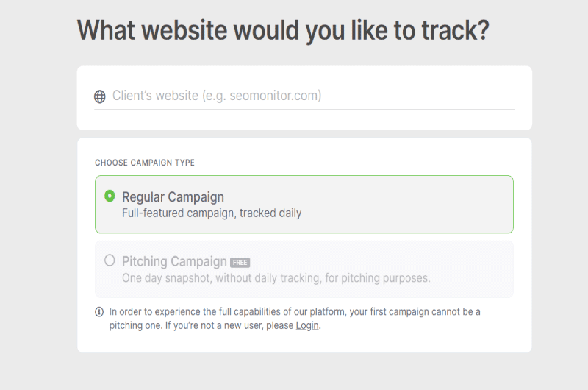Click the word 'track?' in the heading

click(x=455, y=30)
